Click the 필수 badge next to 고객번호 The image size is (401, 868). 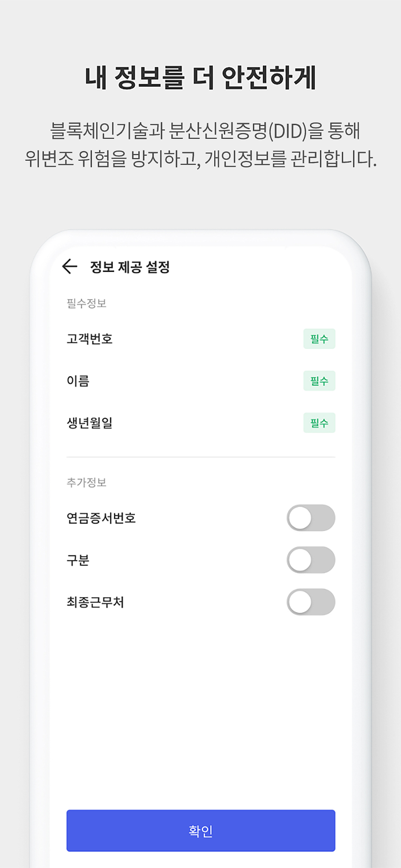[319, 339]
